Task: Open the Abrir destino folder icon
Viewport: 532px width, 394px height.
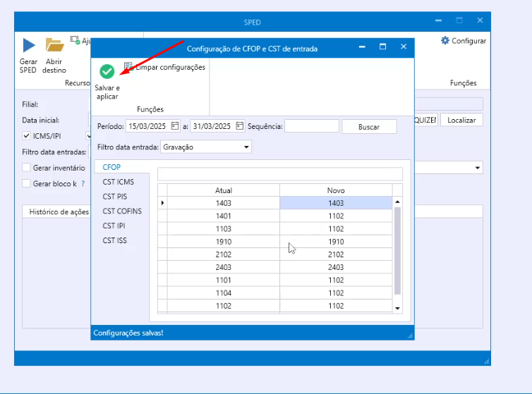Action: 54,46
